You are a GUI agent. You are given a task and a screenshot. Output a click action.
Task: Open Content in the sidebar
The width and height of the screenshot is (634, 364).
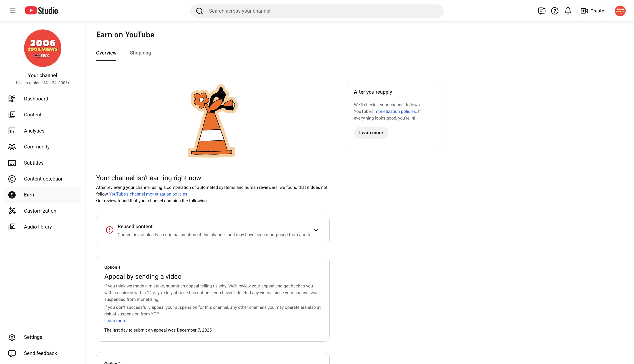point(42,115)
